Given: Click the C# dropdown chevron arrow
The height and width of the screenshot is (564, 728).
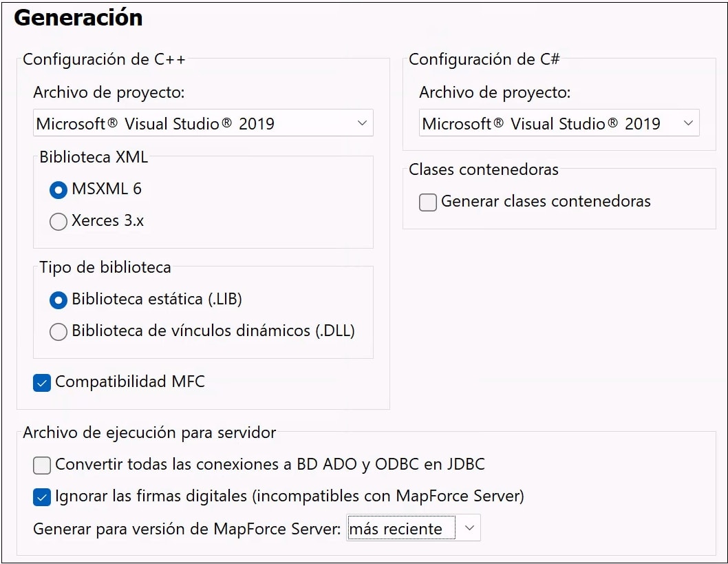Looking at the screenshot, I should 688,123.
